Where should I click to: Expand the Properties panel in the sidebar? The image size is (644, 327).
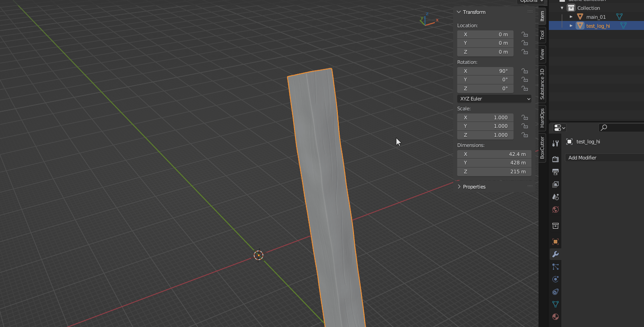(459, 187)
